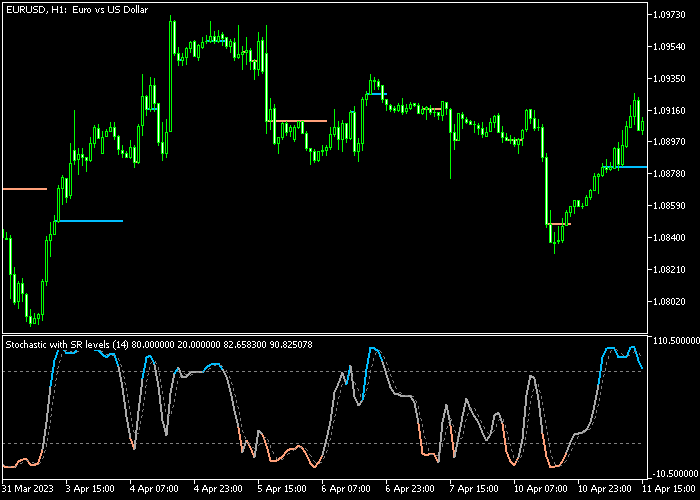Click the '5 Apr 15:00' time label
This screenshot has height=500, width=700.
282,488
